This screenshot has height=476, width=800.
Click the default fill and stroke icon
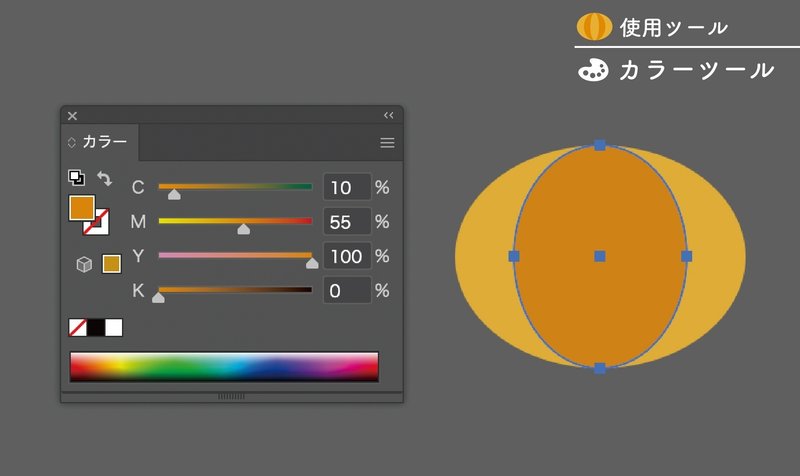click(77, 178)
